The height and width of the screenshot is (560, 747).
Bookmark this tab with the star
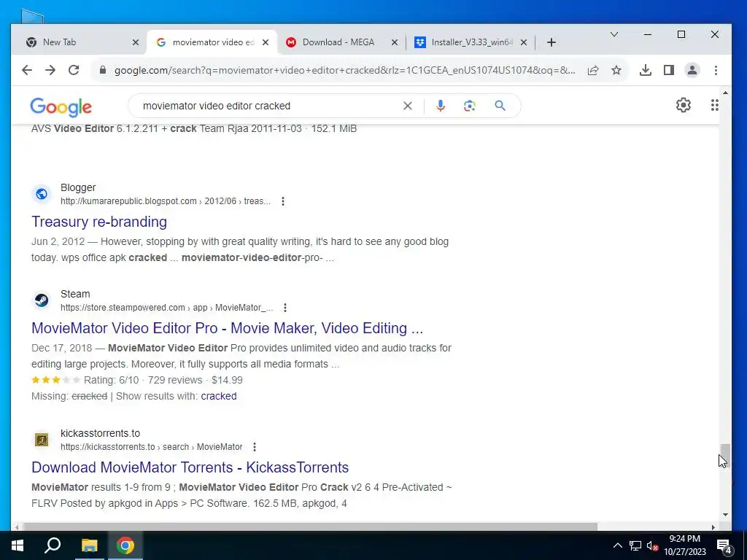(616, 71)
